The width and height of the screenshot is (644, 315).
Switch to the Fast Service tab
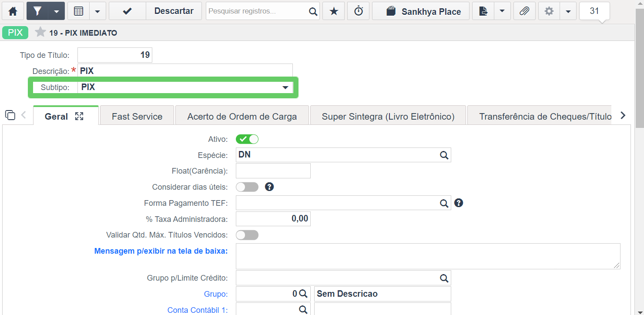(137, 117)
